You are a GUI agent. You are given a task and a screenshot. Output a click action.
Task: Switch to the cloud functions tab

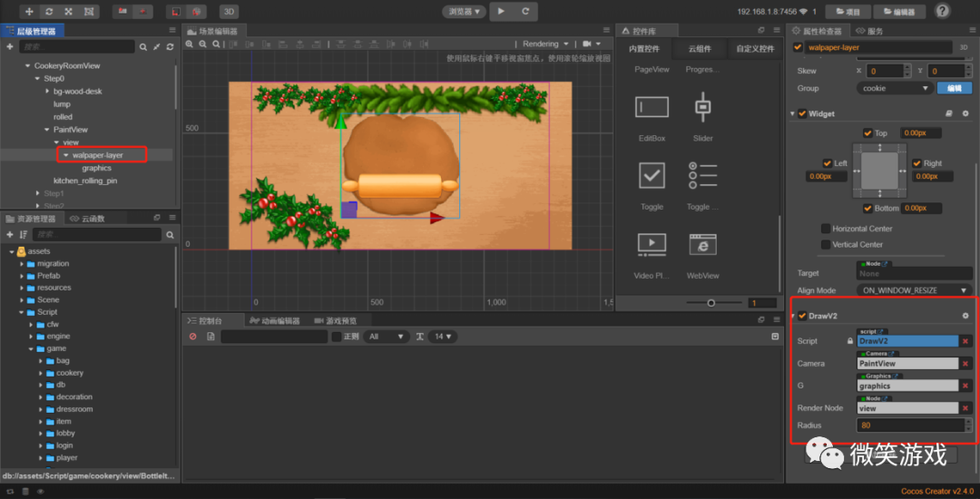(x=87, y=219)
